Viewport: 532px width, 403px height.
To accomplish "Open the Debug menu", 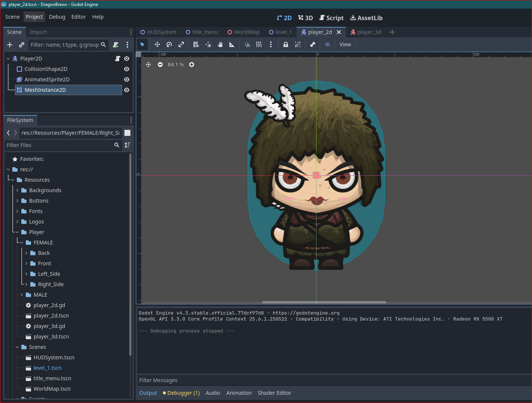I will point(57,17).
